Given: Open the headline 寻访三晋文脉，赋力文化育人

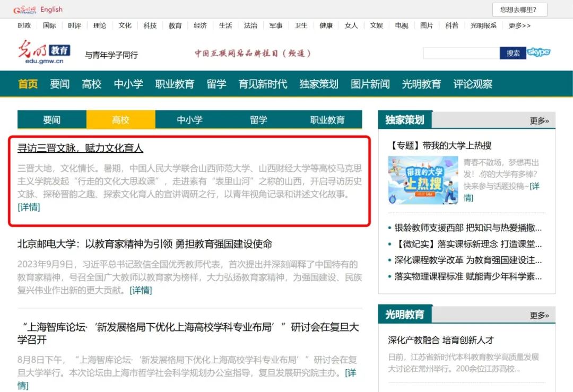Looking at the screenshot, I should (80, 148).
